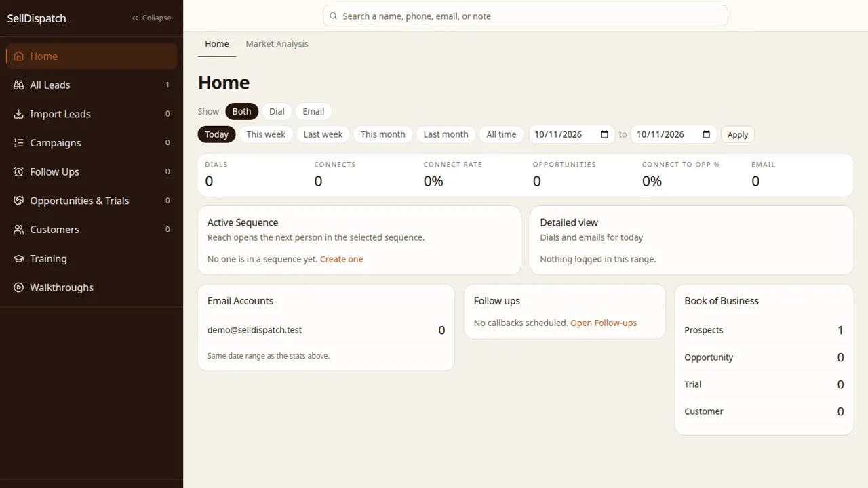This screenshot has height=488, width=868.
Task: Filter stats to Email only
Action: (x=313, y=111)
